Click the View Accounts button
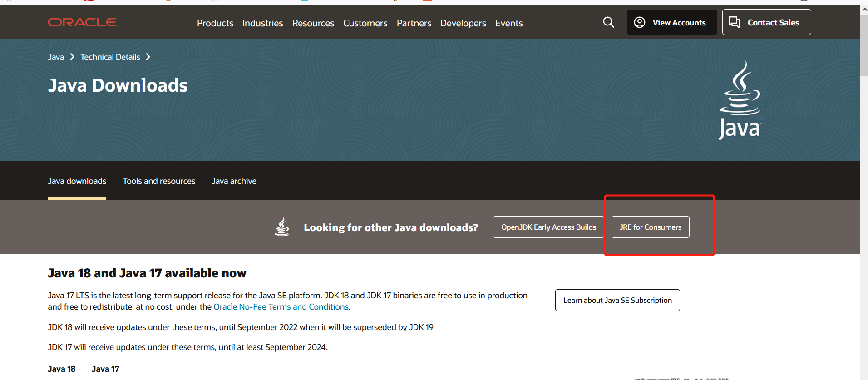Image resolution: width=868 pixels, height=380 pixels. pos(672,22)
